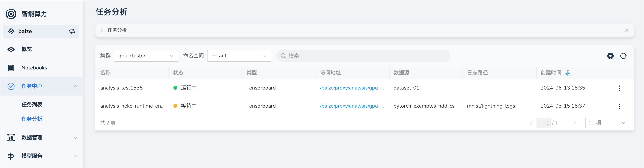The width and height of the screenshot is (644, 168).
Task: Click the analysis-neko-runtime-en... task name
Action: [x=132, y=106]
